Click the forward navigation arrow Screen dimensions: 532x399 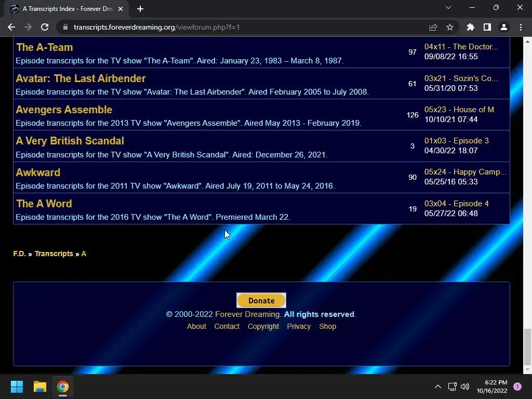click(x=28, y=27)
